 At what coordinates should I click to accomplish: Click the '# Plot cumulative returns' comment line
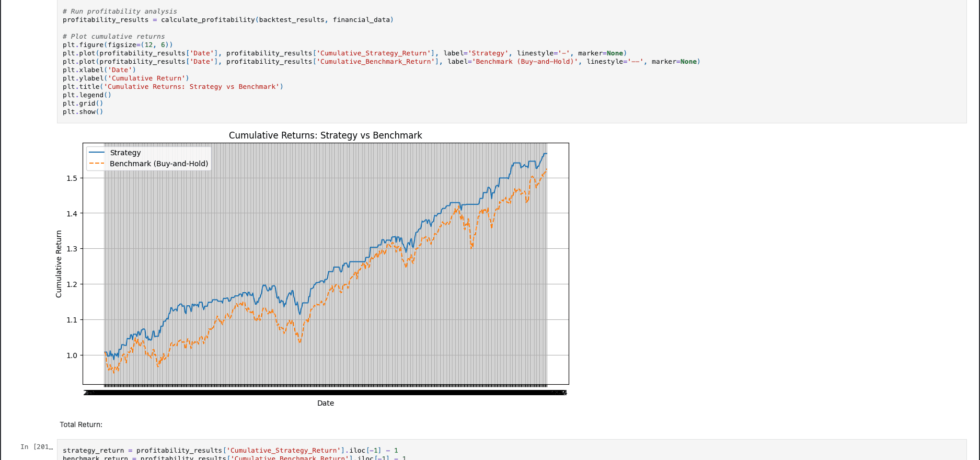click(113, 37)
